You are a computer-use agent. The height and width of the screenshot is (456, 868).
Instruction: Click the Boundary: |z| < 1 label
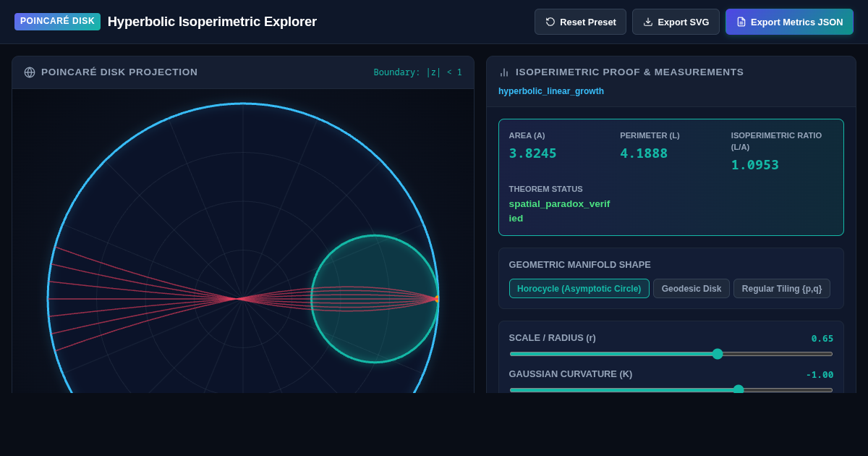[417, 72]
